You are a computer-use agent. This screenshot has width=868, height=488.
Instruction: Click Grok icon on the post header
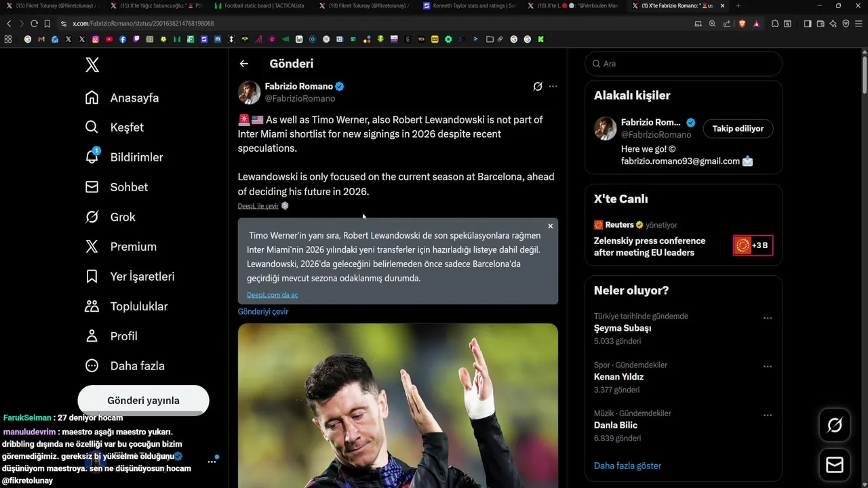tap(538, 86)
